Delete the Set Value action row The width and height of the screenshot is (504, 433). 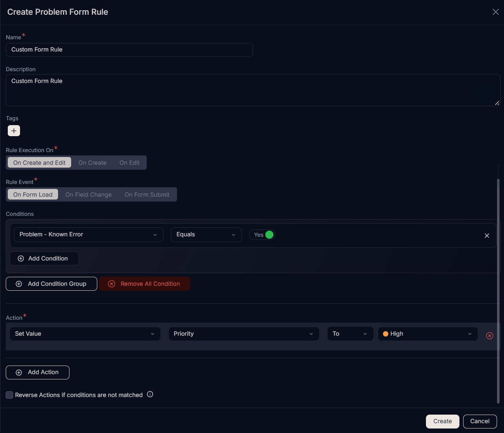(490, 336)
